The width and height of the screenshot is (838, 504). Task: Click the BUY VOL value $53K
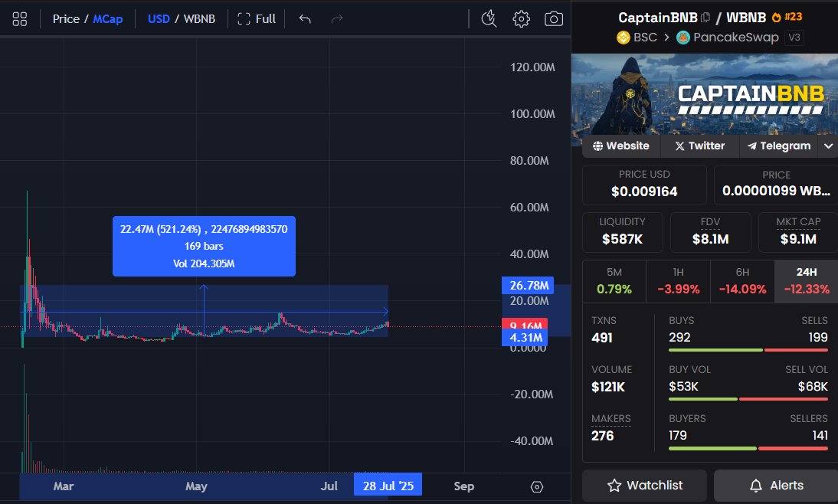pyautogui.click(x=683, y=387)
